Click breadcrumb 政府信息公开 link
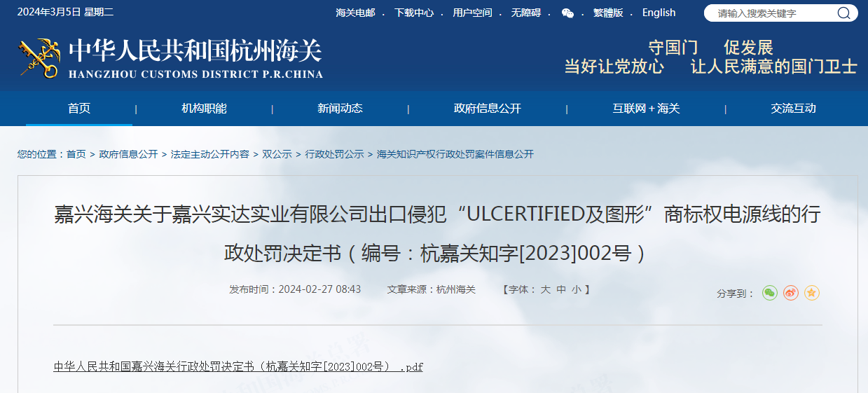This screenshot has width=868, height=393. coord(128,154)
